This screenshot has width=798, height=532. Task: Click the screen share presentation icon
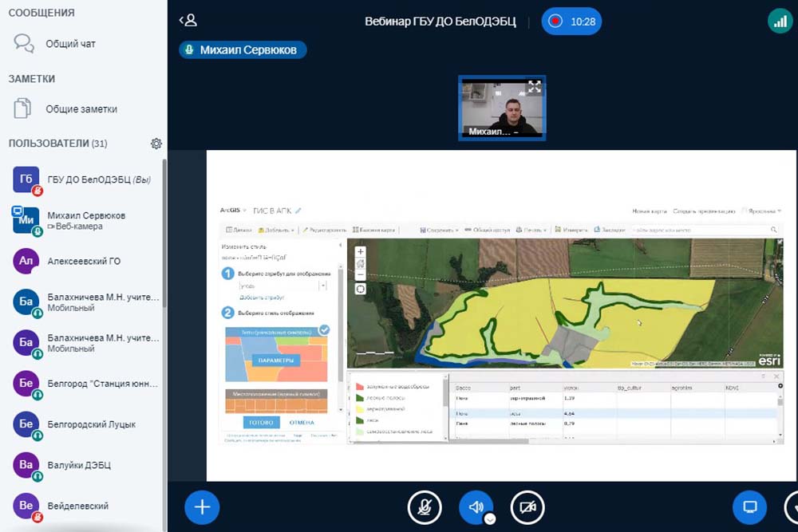(x=749, y=507)
